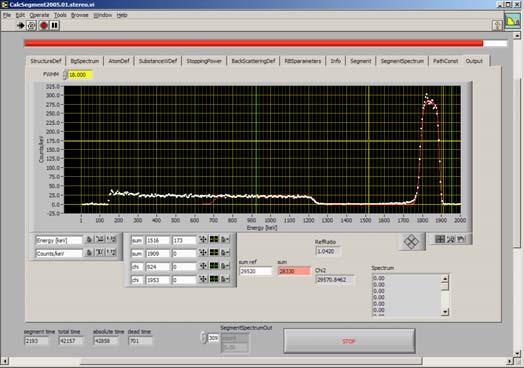Screen dimensions: 524x368
Task: Open the Tools menu
Action: 60,15
